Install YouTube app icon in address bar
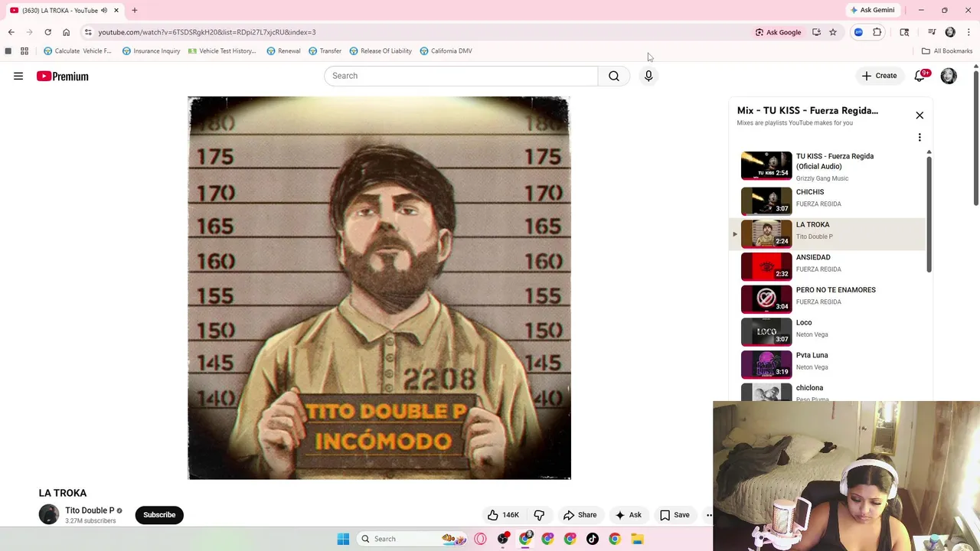The image size is (980, 551). coord(816,32)
